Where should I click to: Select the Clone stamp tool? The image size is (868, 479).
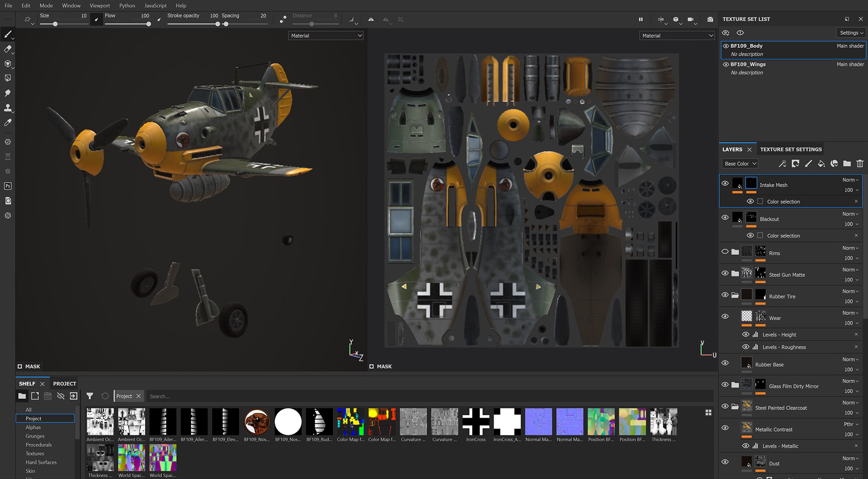pyautogui.click(x=8, y=108)
